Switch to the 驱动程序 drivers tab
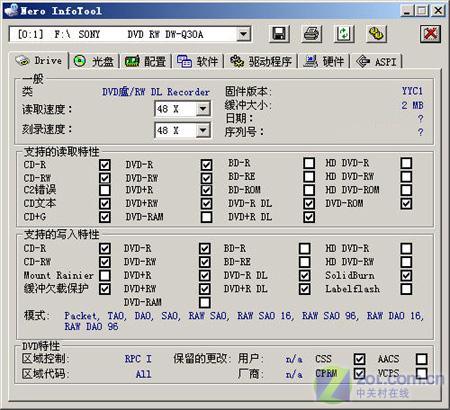 point(261,61)
